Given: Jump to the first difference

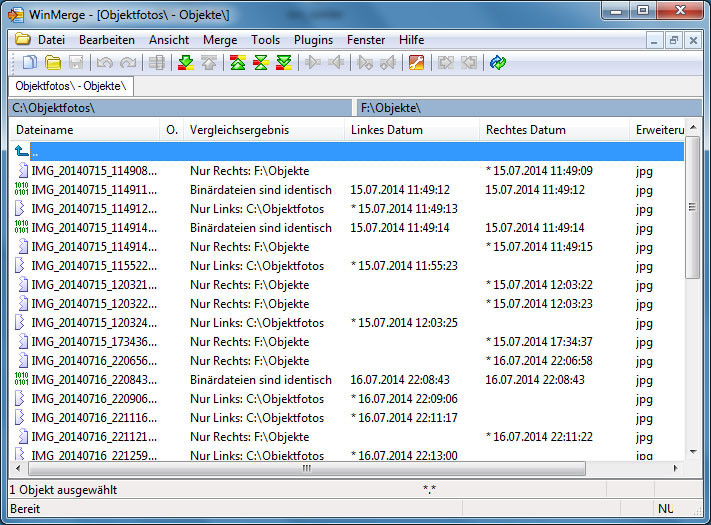Looking at the screenshot, I should pyautogui.click(x=238, y=62).
